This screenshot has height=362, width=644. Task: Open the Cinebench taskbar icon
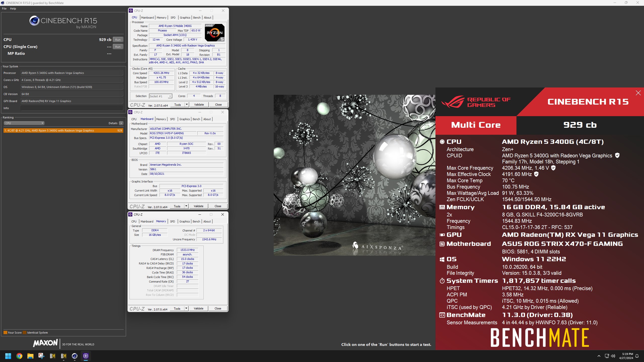click(x=75, y=356)
